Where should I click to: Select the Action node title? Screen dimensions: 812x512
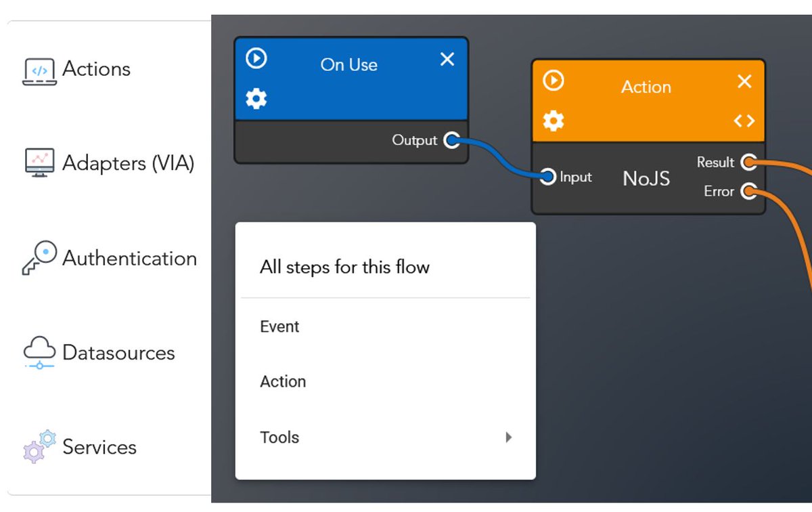pyautogui.click(x=646, y=87)
